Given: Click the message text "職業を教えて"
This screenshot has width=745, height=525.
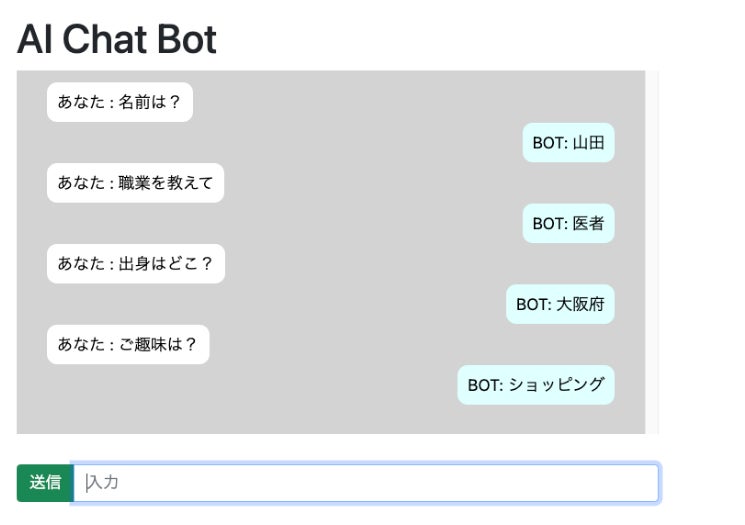Looking at the screenshot, I should 166,183.
